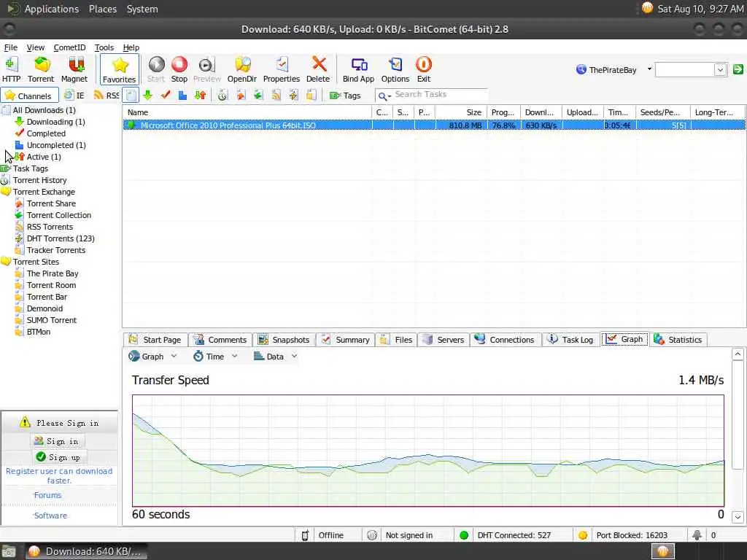
Task: Click the green search go button
Action: point(738,69)
